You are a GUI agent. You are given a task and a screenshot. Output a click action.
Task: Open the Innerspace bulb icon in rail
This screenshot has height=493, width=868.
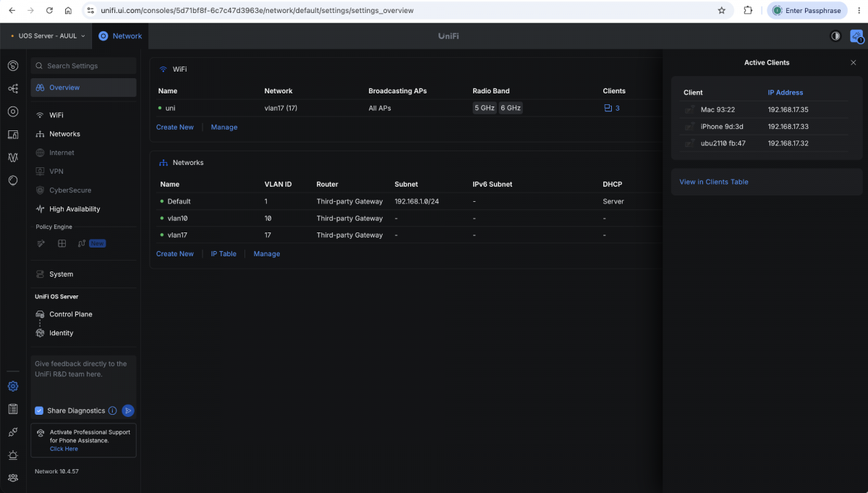pyautogui.click(x=13, y=180)
